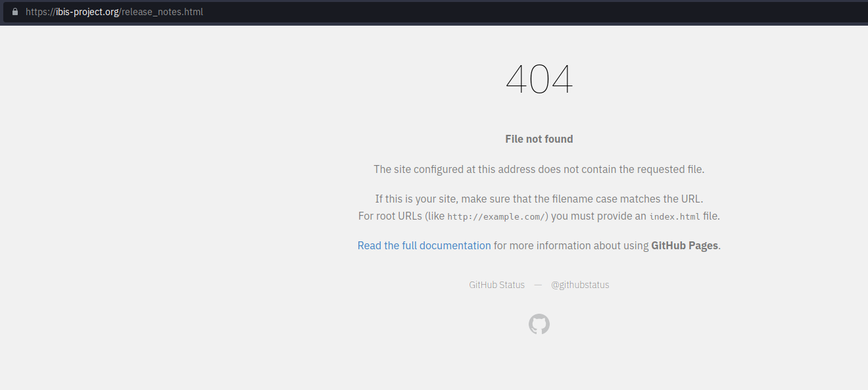
Task: Follow the GitHub Status link
Action: click(496, 285)
